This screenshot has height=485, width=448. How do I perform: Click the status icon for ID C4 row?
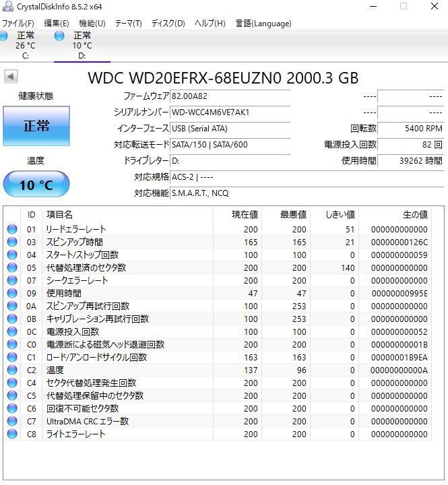12,383
